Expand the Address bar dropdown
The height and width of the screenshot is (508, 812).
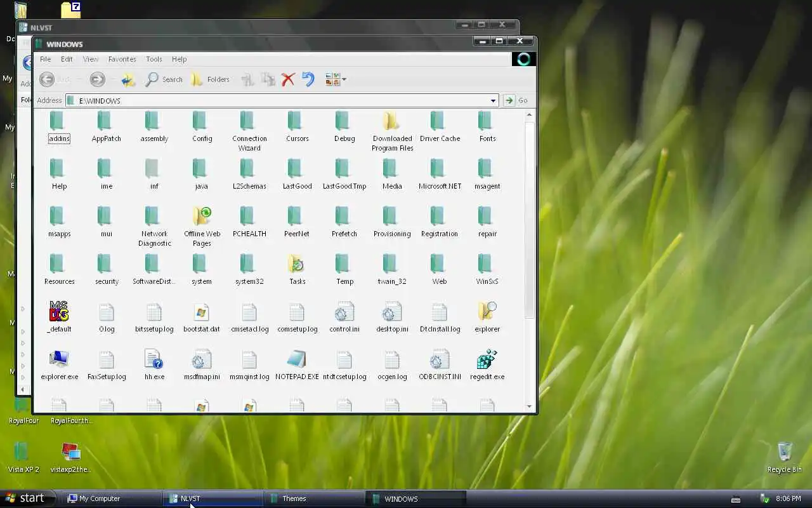pyautogui.click(x=493, y=100)
